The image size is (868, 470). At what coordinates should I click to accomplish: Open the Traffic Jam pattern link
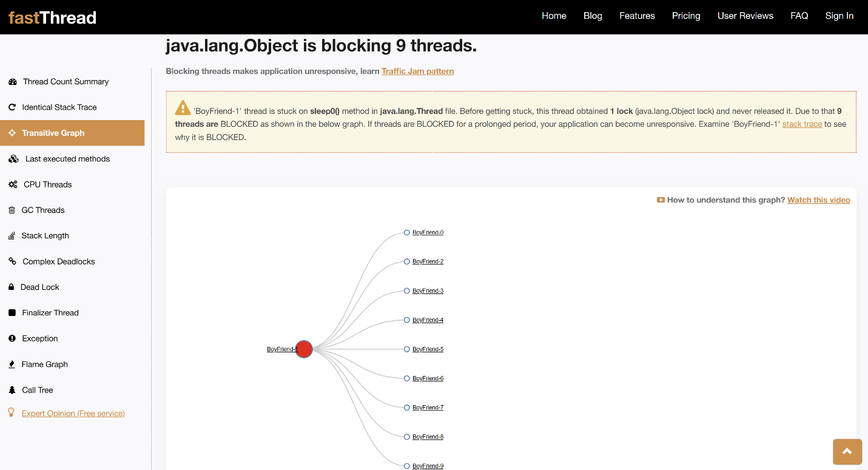pyautogui.click(x=418, y=72)
